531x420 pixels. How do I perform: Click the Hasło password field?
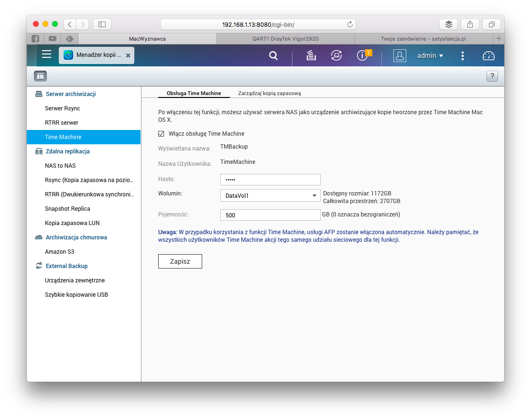click(270, 179)
